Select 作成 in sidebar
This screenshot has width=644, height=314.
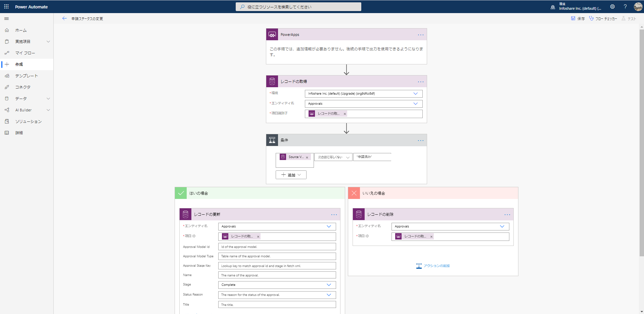pyautogui.click(x=27, y=64)
